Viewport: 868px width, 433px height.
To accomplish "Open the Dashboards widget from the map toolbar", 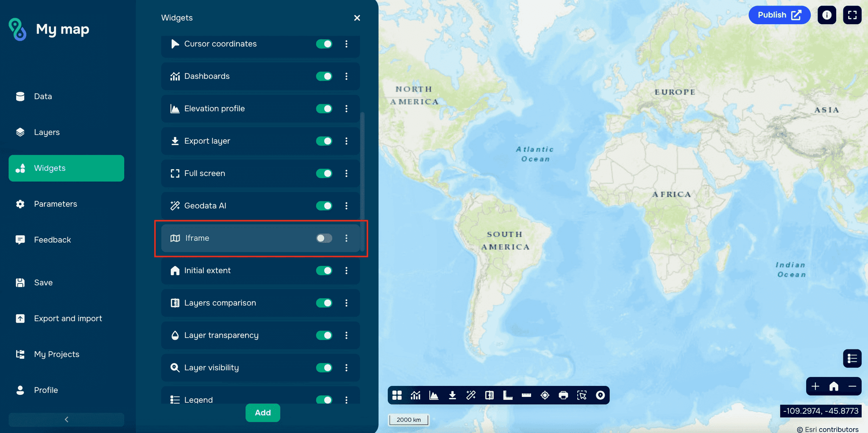I will click(x=415, y=395).
